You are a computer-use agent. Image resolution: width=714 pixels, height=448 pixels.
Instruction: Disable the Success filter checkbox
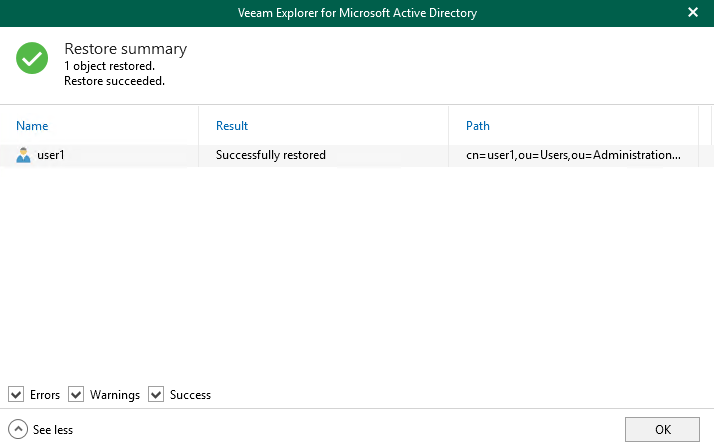156,394
